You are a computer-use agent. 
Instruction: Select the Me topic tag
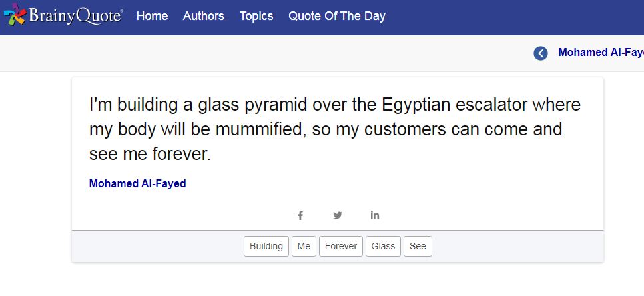(304, 246)
